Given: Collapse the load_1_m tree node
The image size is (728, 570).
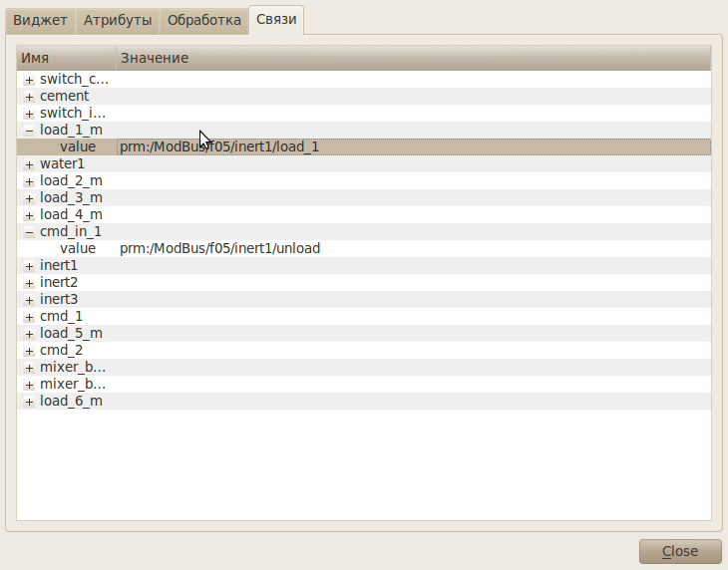Looking at the screenshot, I should [29, 131].
